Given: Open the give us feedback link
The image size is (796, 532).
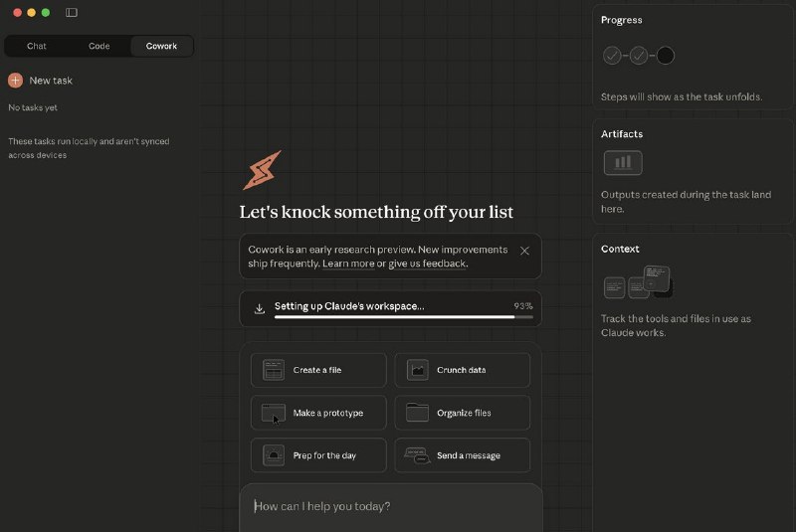Looking at the screenshot, I should (427, 264).
